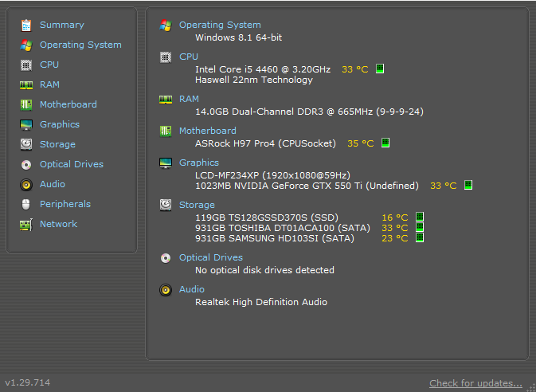Click the TS128GSSD370S SSD temperature indicator icon
Image resolution: width=536 pixels, height=392 pixels.
(420, 217)
